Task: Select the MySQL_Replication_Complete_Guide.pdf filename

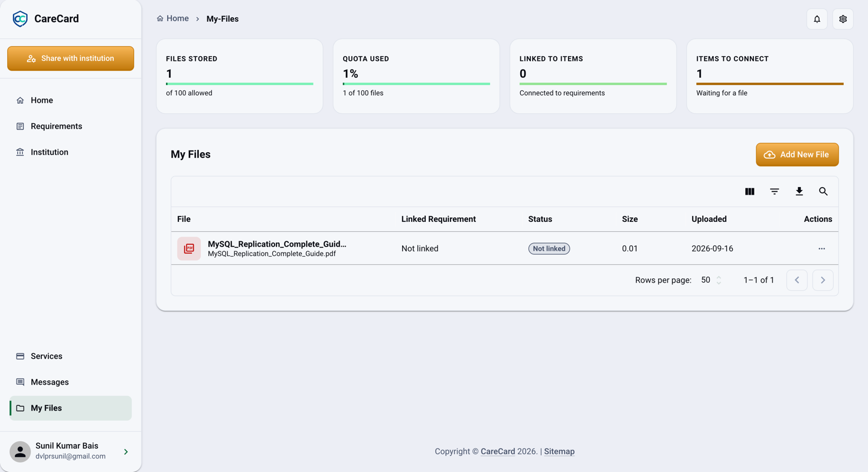Action: pos(272,254)
